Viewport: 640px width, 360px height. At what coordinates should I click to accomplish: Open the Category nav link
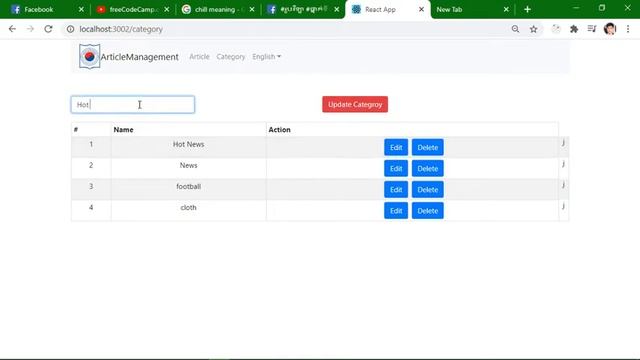(x=231, y=57)
